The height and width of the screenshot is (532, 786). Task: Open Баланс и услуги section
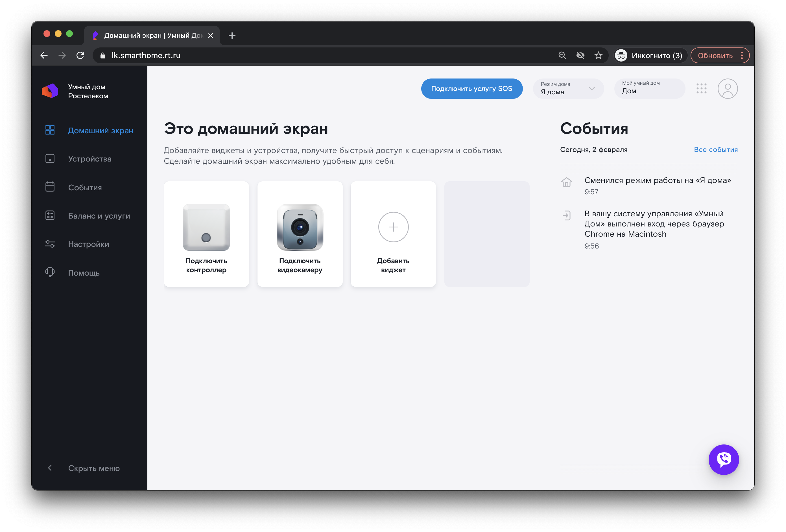pos(99,215)
